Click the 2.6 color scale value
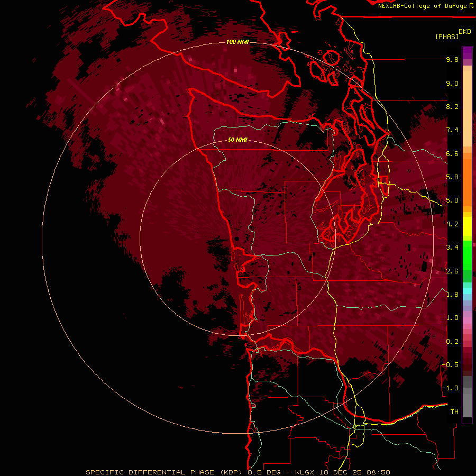The image size is (476, 476). click(452, 271)
